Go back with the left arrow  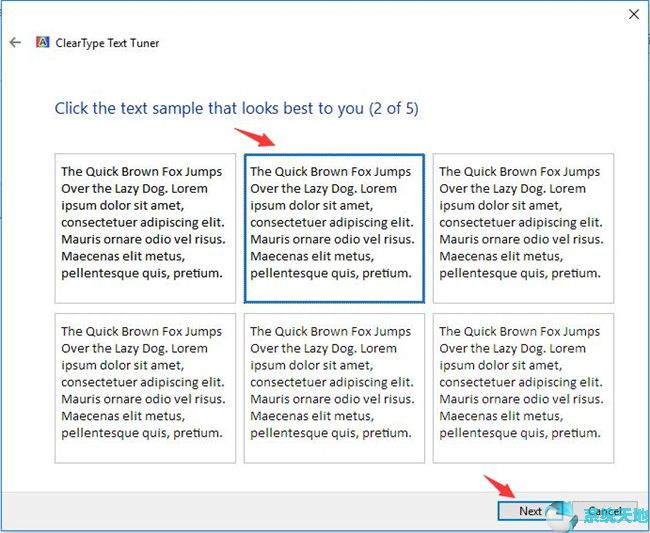[15, 42]
